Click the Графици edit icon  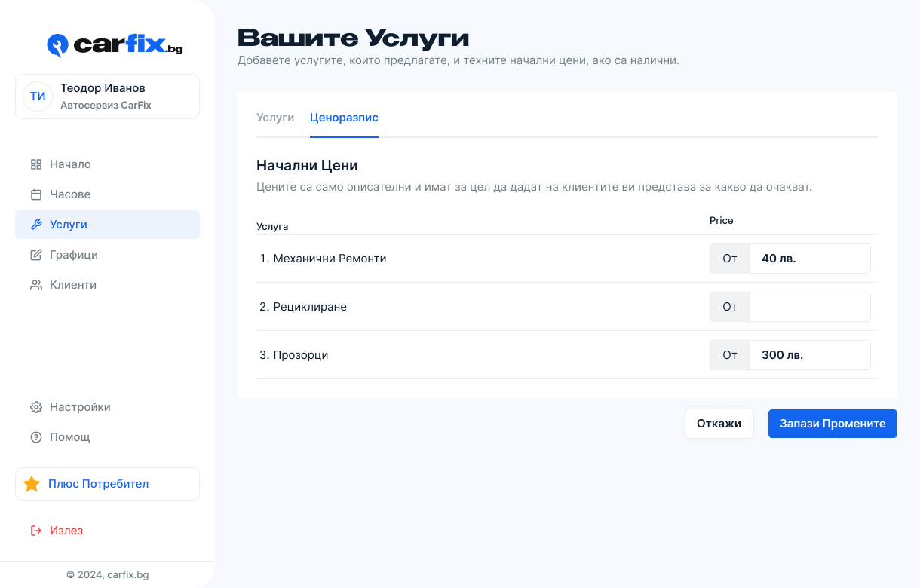(x=36, y=255)
